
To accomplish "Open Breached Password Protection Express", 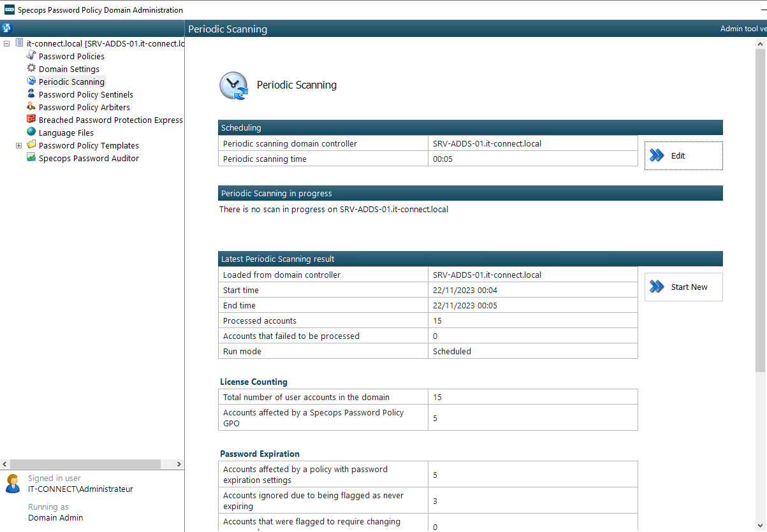I will click(x=111, y=120).
